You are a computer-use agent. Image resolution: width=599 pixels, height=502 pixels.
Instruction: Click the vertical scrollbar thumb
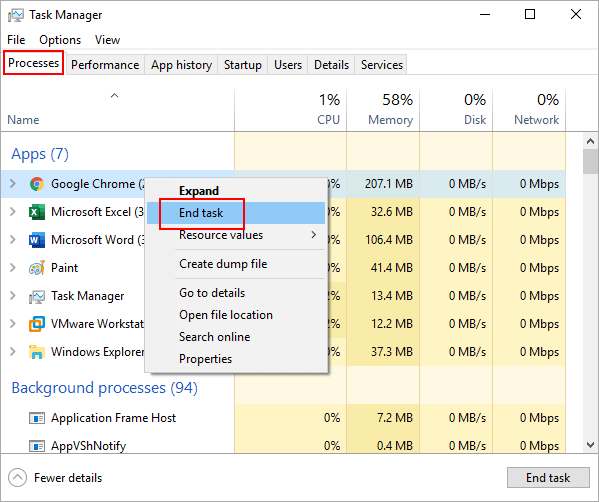pyautogui.click(x=591, y=162)
